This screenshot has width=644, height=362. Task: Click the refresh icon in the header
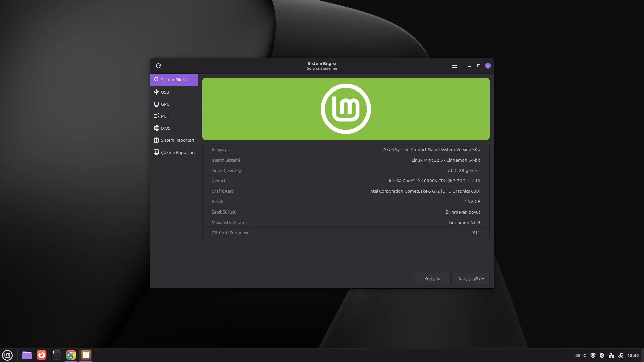coord(159,66)
